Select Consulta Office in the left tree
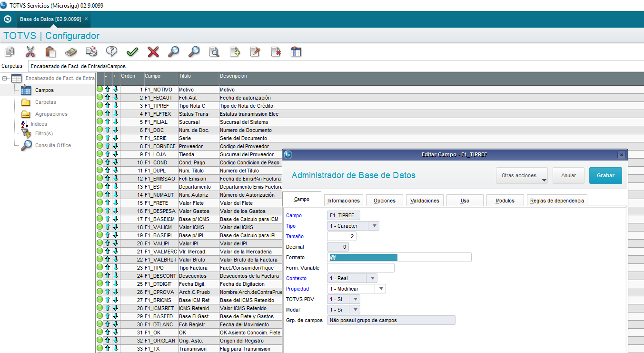Image resolution: width=644 pixels, height=353 pixels. [53, 145]
